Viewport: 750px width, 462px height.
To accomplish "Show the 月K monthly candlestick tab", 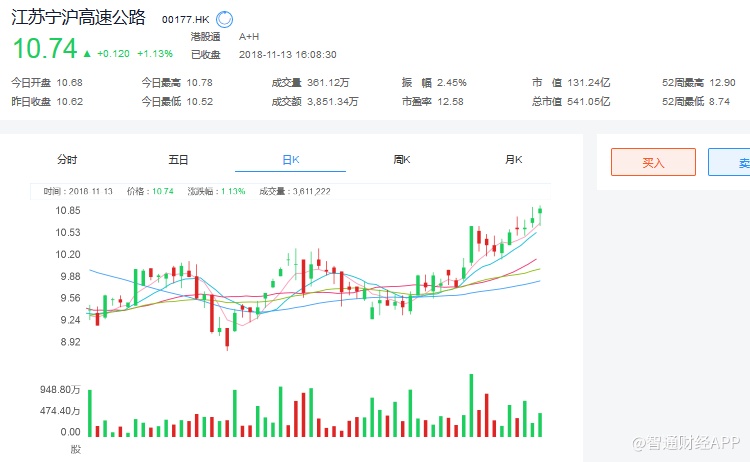I will point(514,160).
